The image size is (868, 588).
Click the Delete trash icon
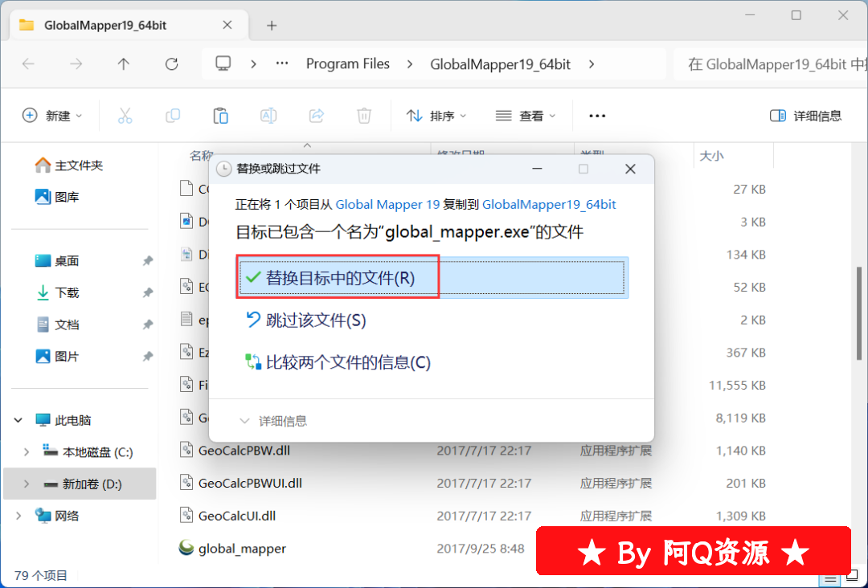[364, 116]
